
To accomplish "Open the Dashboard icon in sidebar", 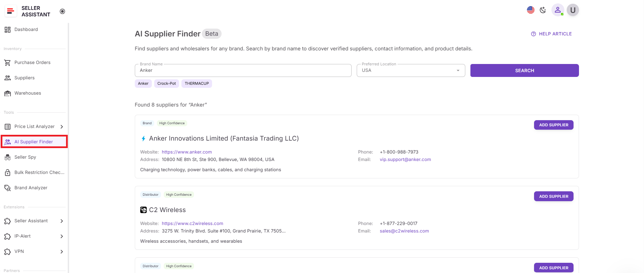I will (x=7, y=30).
